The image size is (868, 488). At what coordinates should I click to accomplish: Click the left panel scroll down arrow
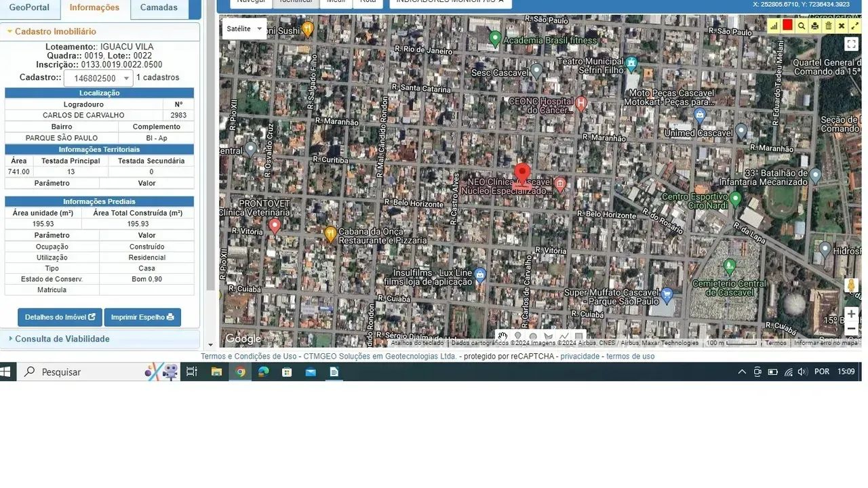pos(210,345)
